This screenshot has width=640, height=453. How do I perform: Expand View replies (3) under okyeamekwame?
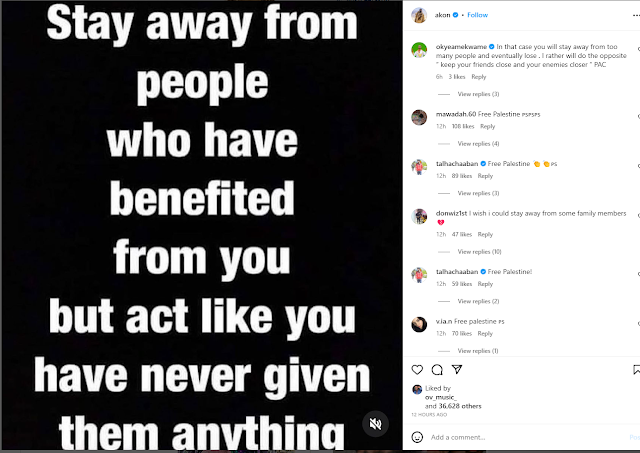pyautogui.click(x=478, y=94)
